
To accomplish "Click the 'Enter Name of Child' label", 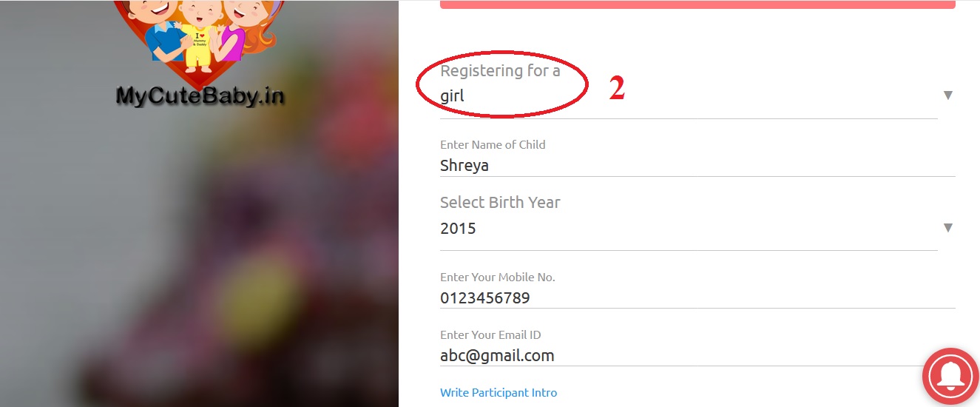I will coord(493,145).
